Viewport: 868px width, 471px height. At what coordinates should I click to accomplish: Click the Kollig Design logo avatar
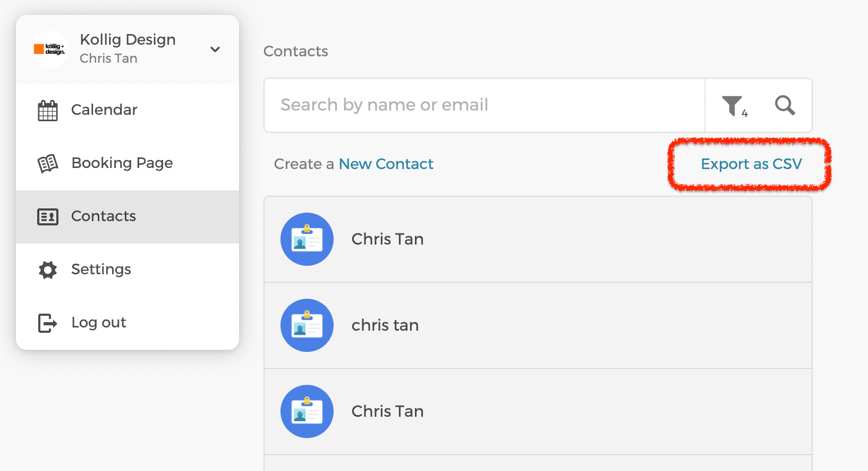coord(50,49)
